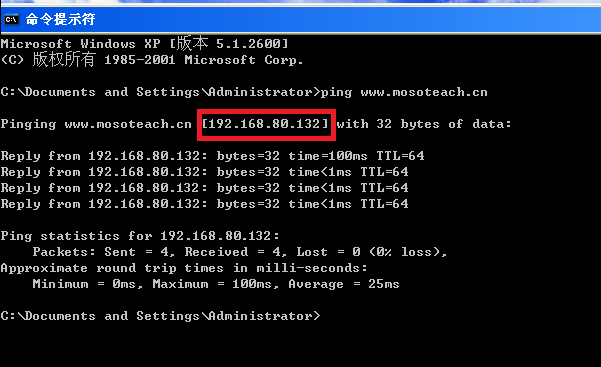The width and height of the screenshot is (601, 367).
Task: Click the last empty command prompt line
Action: [160, 316]
